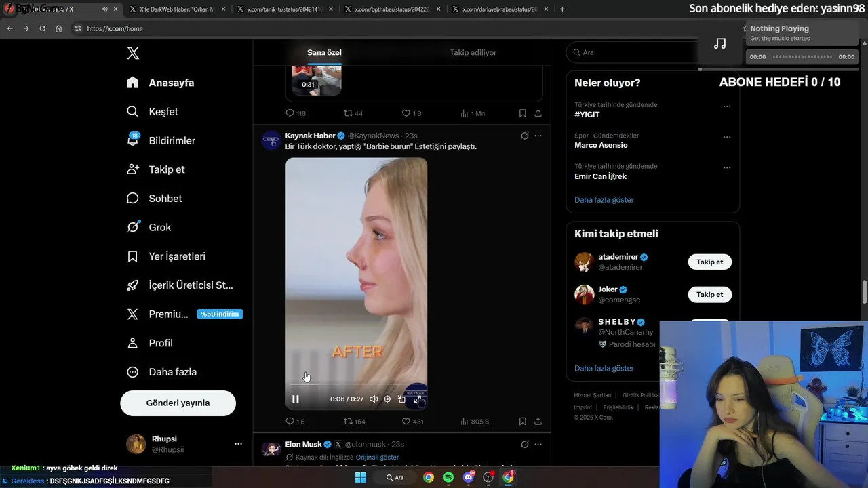
Task: Mute the video using speaker icon
Action: pyautogui.click(x=374, y=399)
